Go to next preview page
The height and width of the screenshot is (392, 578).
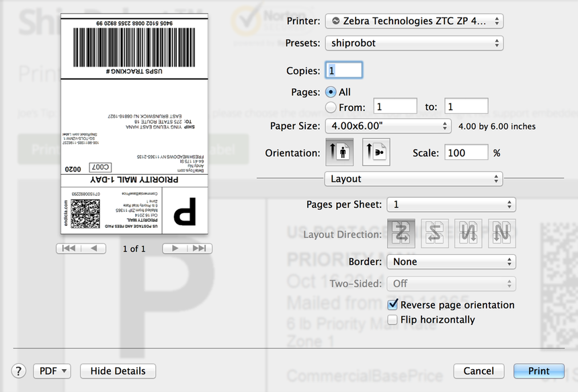(x=175, y=249)
